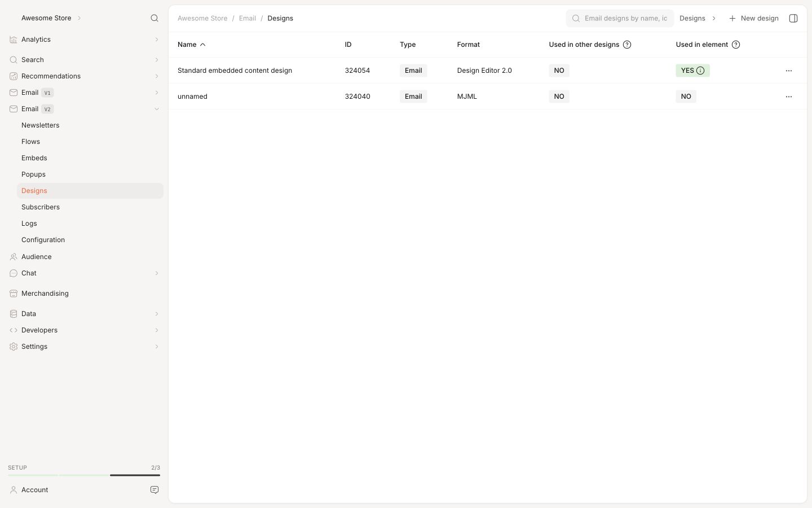Expand the Email V1 section chevron

[157, 93]
